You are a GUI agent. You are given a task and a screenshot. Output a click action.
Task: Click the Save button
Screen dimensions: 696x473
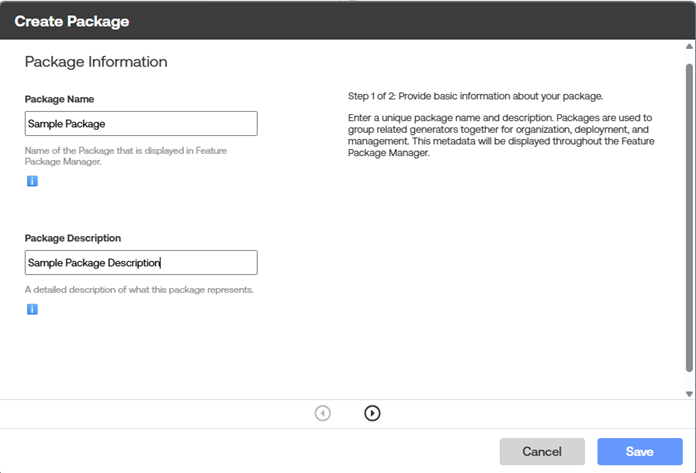tap(640, 451)
